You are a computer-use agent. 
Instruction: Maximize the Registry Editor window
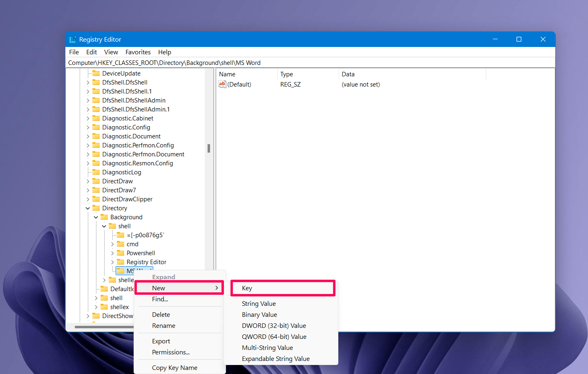point(519,39)
